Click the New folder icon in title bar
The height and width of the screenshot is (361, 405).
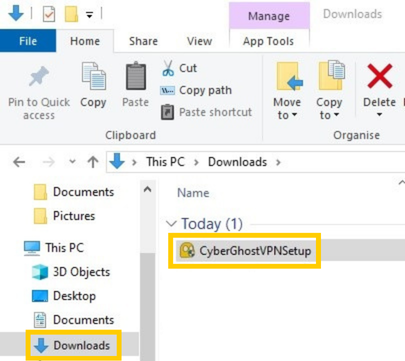(x=71, y=14)
